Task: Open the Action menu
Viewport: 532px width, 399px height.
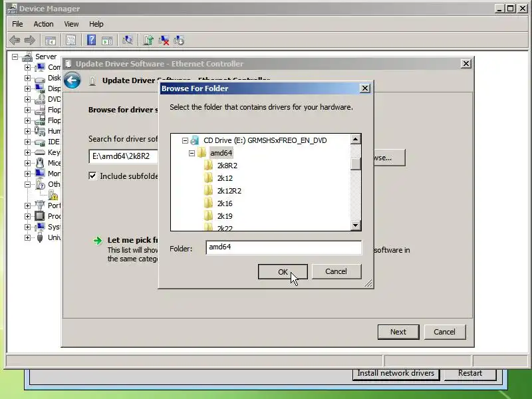Action: click(x=43, y=24)
